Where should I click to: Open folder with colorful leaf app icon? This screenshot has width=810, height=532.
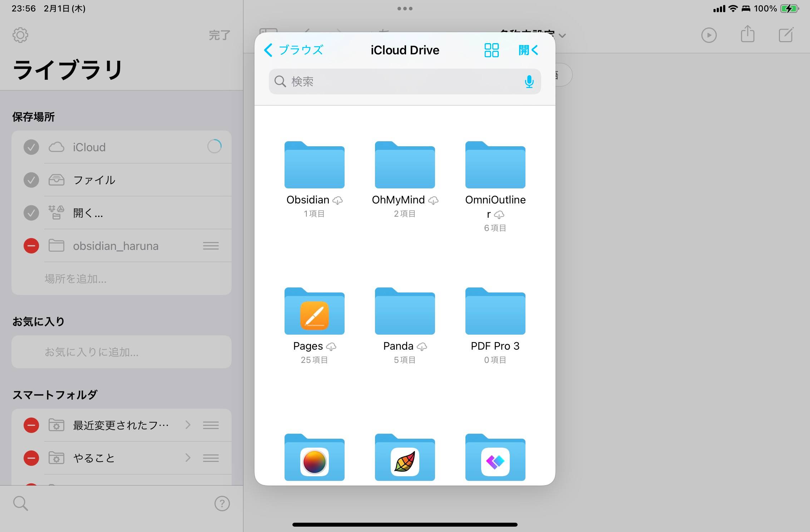405,458
